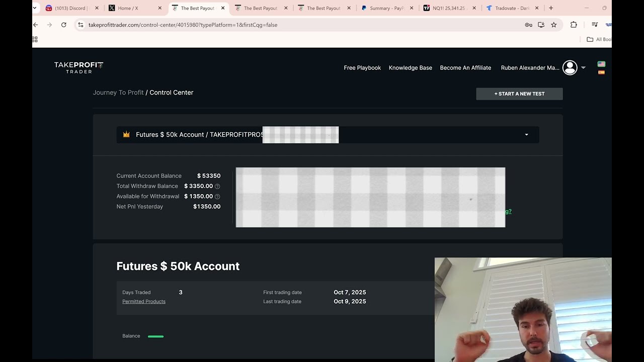The height and width of the screenshot is (362, 644).
Task: Click the Days Traded value 3
Action: click(181, 293)
